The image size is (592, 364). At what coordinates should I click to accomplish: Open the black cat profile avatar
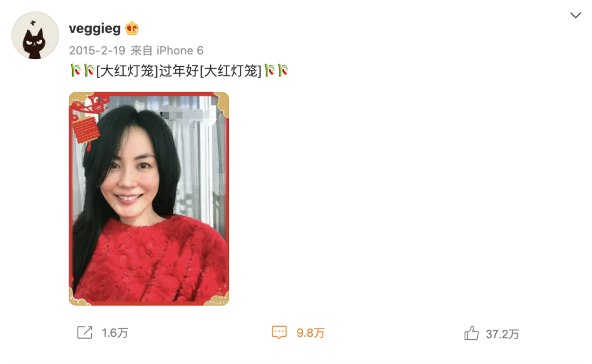pyautogui.click(x=35, y=35)
